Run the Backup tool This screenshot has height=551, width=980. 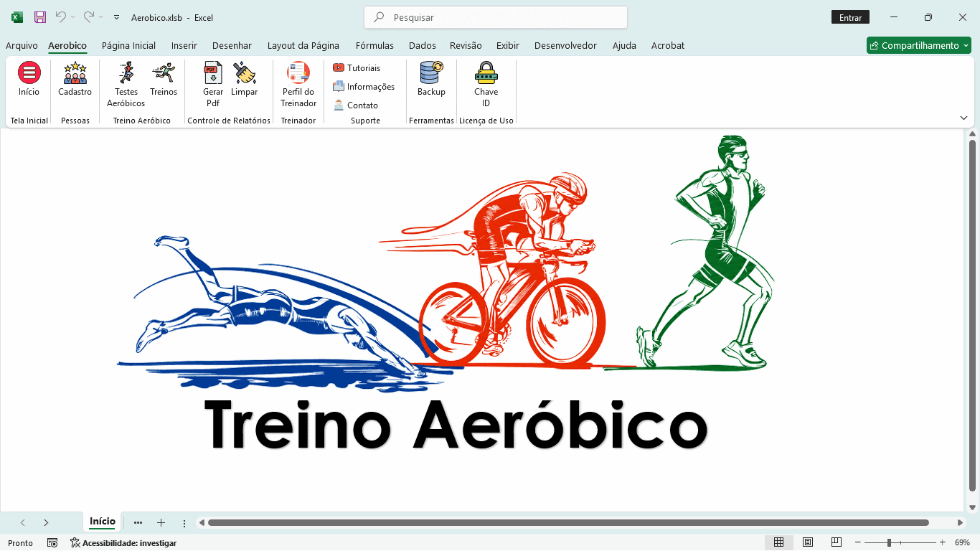tap(431, 80)
